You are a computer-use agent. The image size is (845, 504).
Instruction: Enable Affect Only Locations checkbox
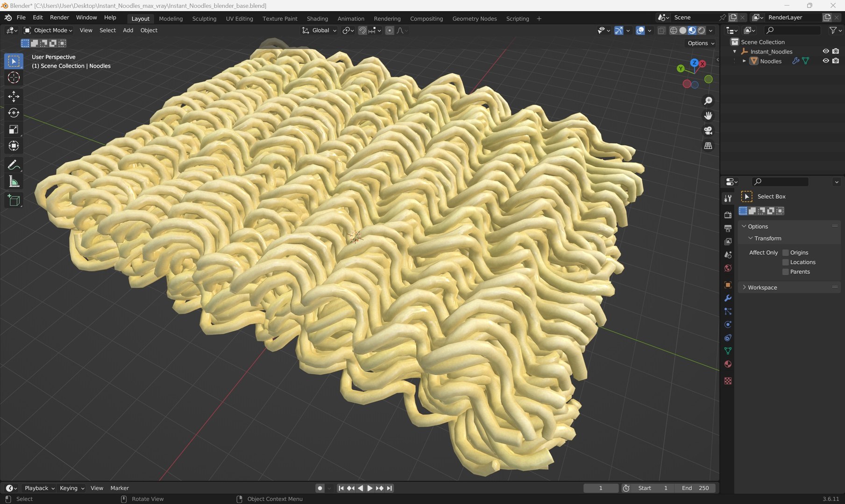tap(785, 262)
